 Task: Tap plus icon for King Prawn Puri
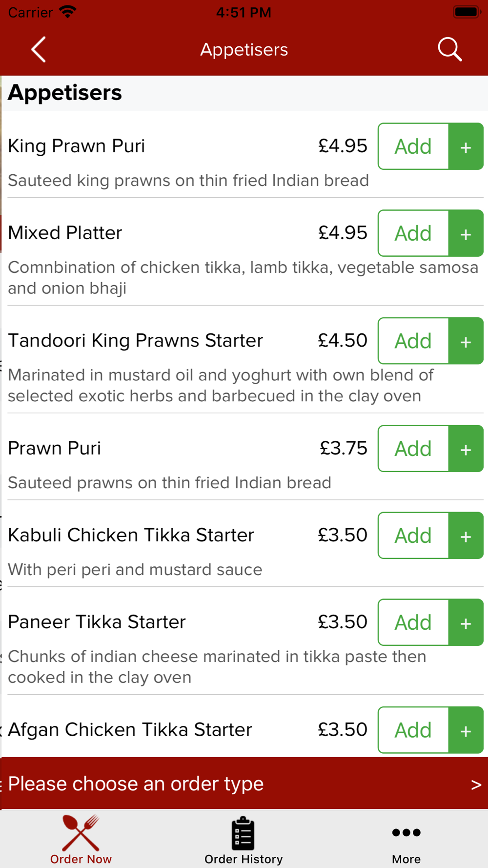click(466, 146)
